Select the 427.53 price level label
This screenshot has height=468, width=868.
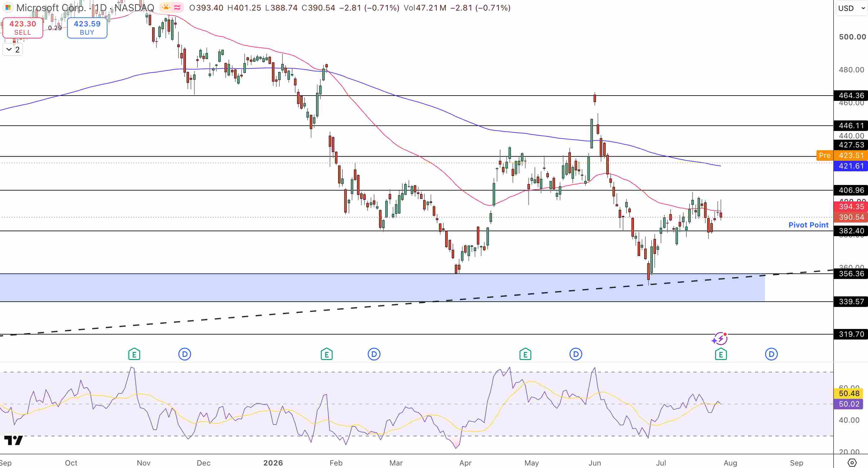click(x=851, y=145)
